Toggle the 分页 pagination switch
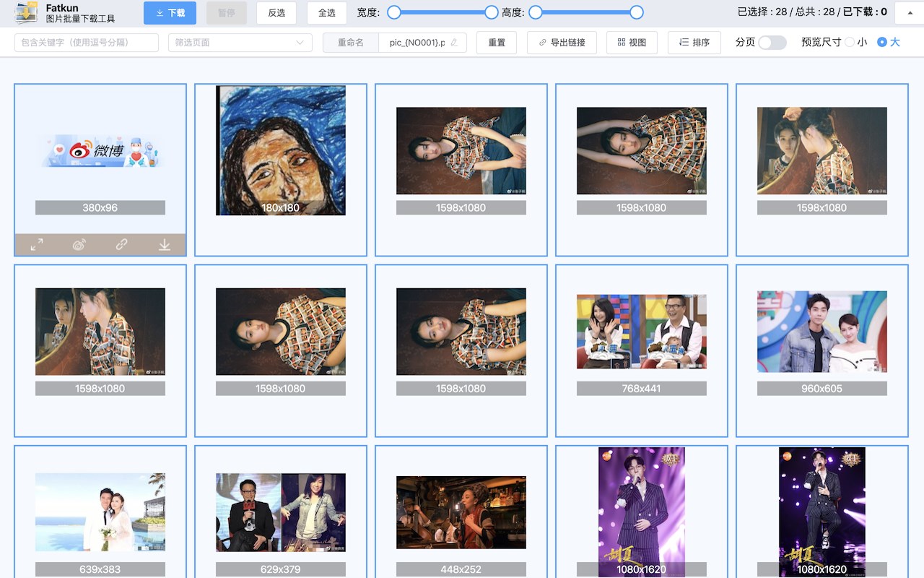 (772, 43)
